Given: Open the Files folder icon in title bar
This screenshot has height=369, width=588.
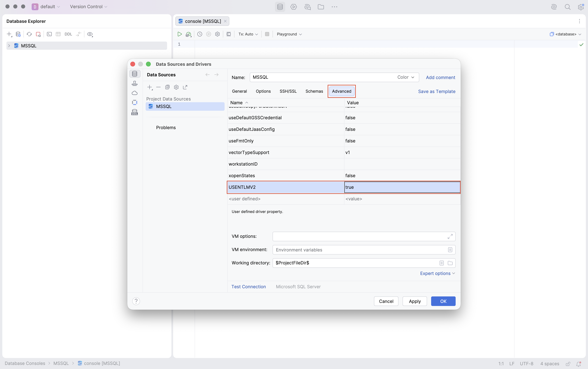Looking at the screenshot, I should (x=321, y=7).
